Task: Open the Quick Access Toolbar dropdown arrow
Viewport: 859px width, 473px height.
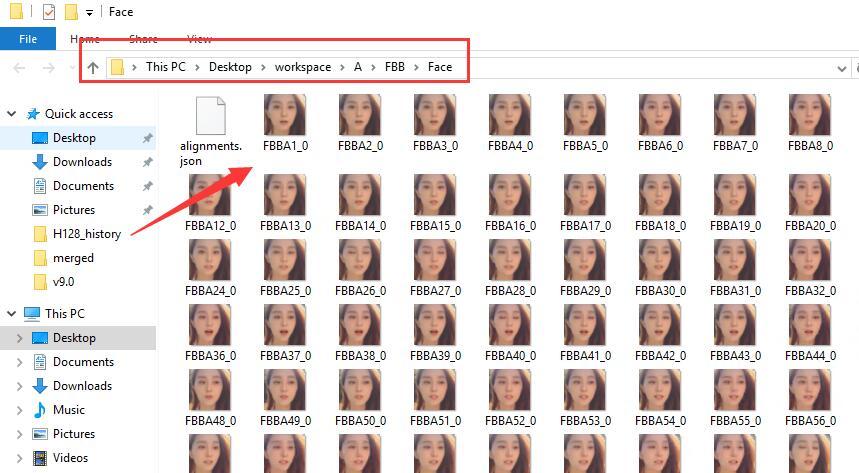Action: coord(89,13)
